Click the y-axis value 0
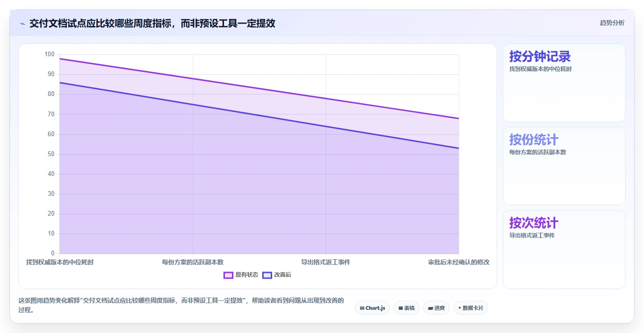Viewport: 644px width, 333px height. (53, 254)
